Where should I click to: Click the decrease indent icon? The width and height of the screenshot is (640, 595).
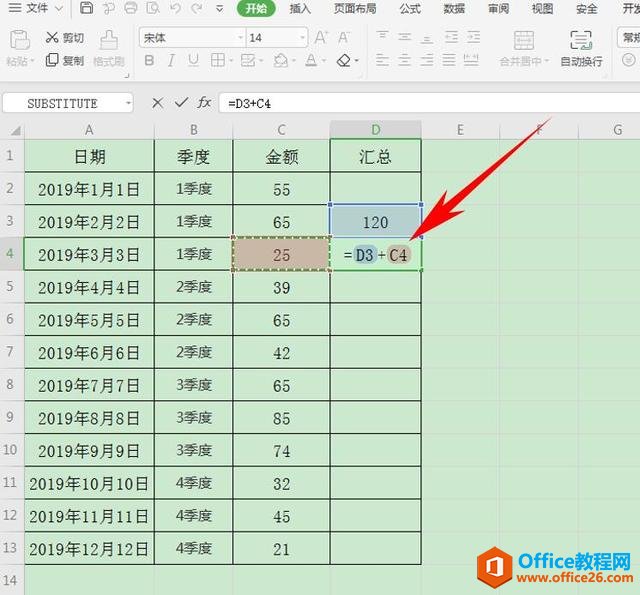[451, 38]
